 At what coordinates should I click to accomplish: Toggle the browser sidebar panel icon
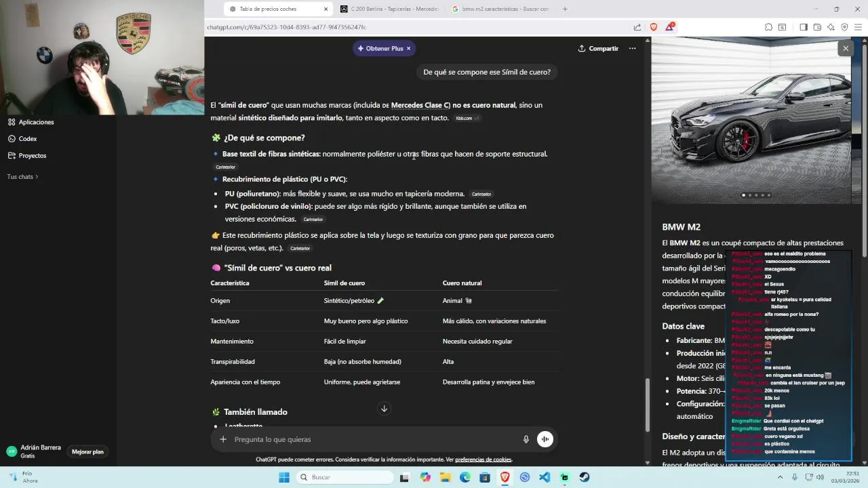click(x=804, y=27)
